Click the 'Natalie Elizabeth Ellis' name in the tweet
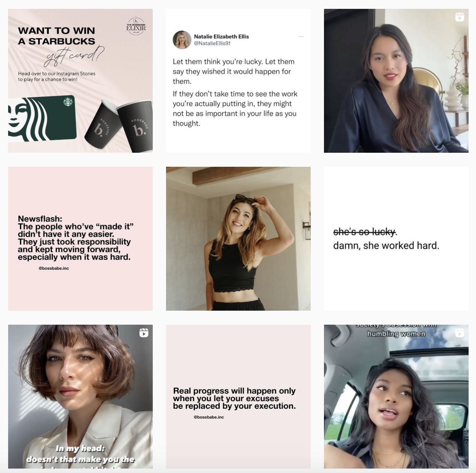Viewport: 476px width, 473px height. 221,37
